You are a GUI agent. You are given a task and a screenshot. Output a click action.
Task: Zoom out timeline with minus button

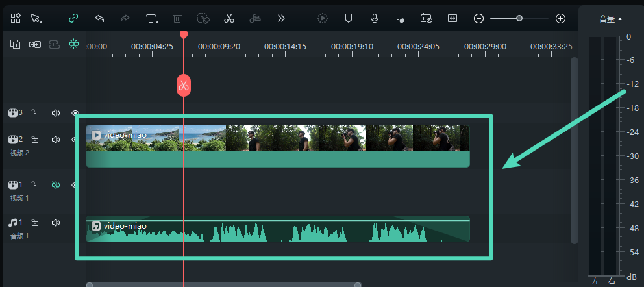click(479, 18)
